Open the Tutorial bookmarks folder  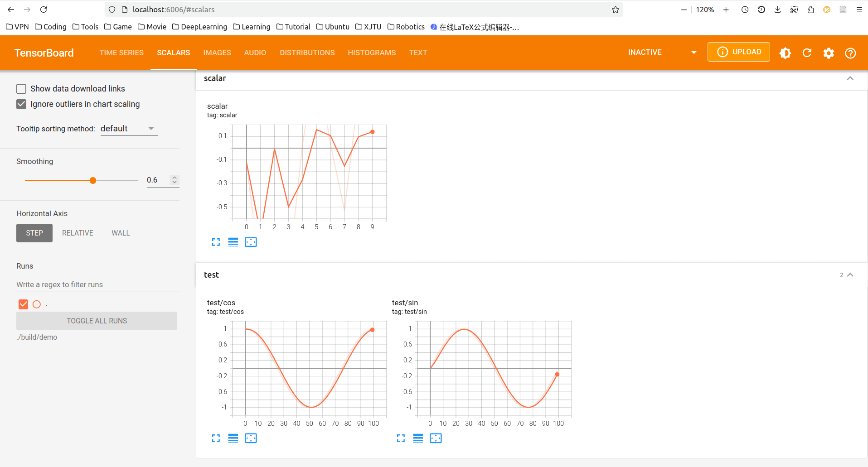293,27
